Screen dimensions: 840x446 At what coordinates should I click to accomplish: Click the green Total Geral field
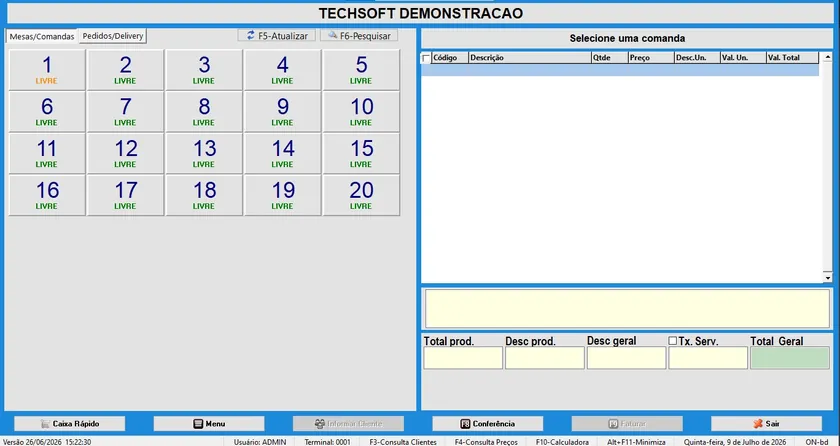point(790,358)
